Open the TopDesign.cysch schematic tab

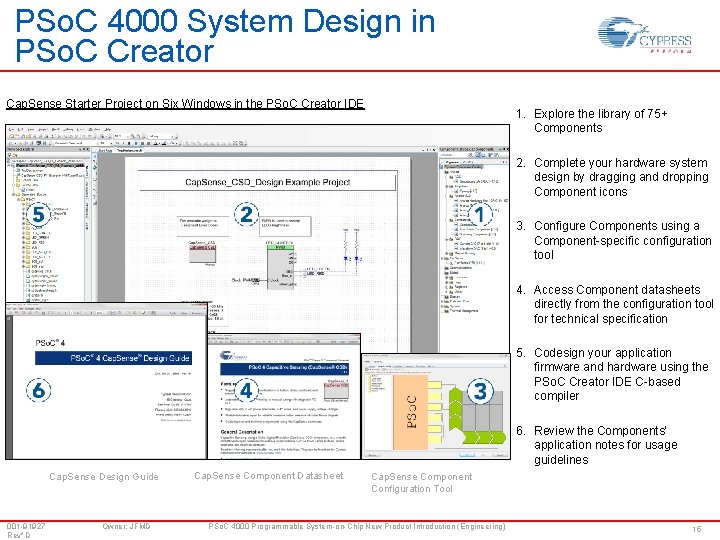pyautogui.click(x=129, y=150)
